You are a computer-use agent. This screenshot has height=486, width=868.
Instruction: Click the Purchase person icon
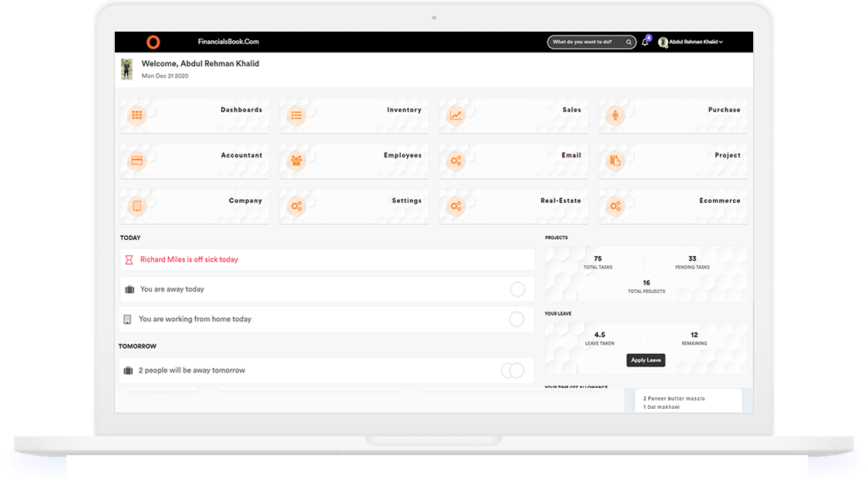615,115
